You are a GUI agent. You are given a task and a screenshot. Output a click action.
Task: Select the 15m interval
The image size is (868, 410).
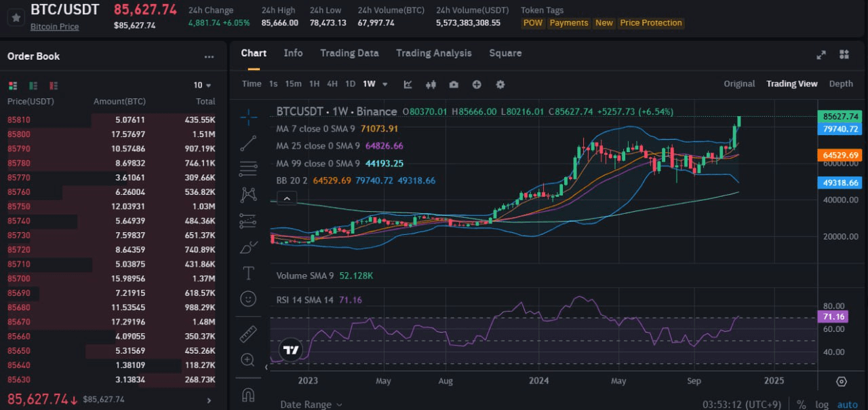pos(293,84)
